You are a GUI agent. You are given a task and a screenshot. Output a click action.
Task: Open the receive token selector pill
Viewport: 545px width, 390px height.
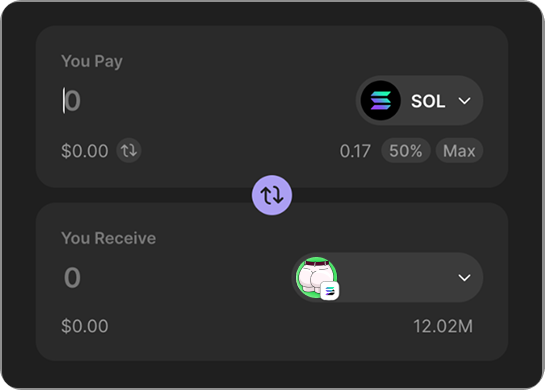pos(387,277)
